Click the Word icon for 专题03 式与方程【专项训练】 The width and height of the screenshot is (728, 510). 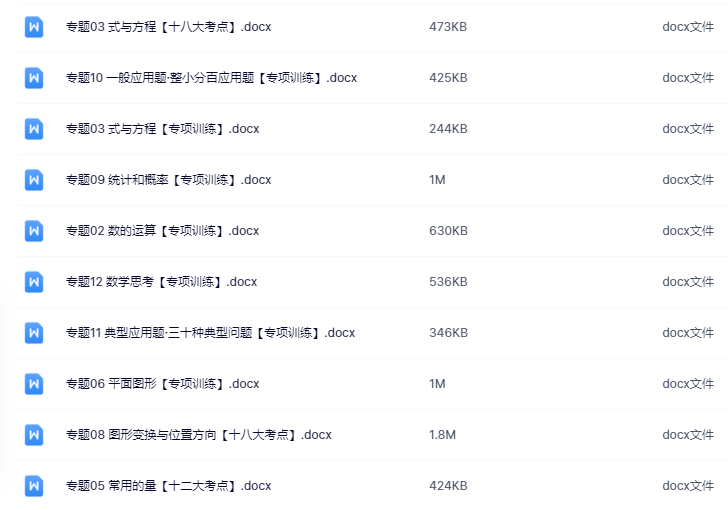[34, 129]
